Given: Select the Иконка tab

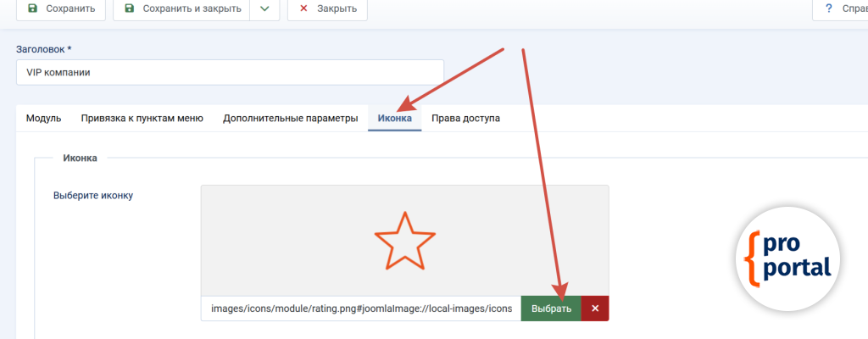Looking at the screenshot, I should pos(394,119).
